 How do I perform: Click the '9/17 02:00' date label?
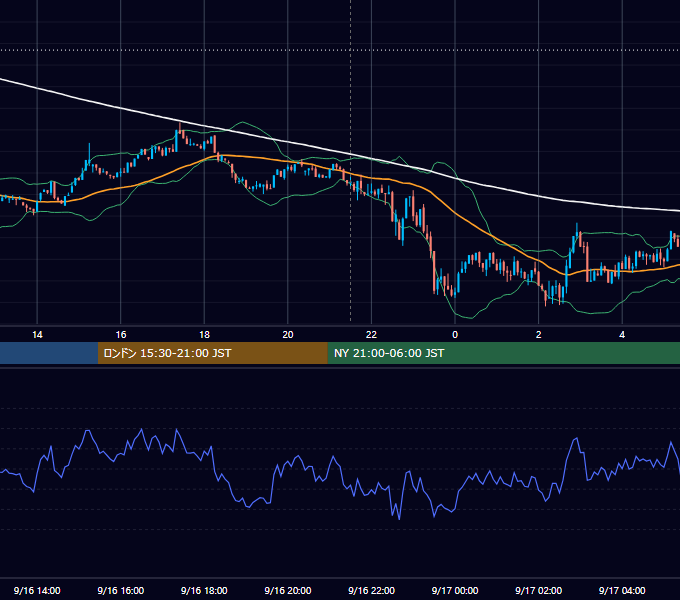coord(539,590)
